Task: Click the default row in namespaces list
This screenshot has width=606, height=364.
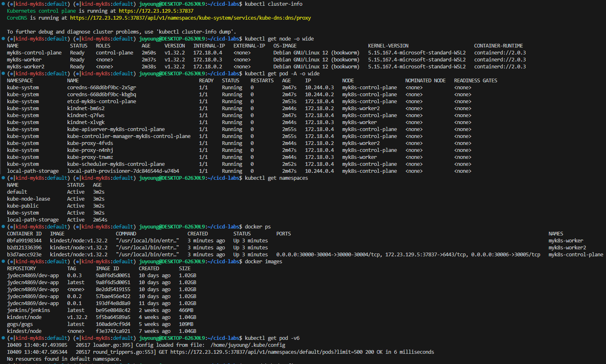Action: pyautogui.click(x=56, y=192)
